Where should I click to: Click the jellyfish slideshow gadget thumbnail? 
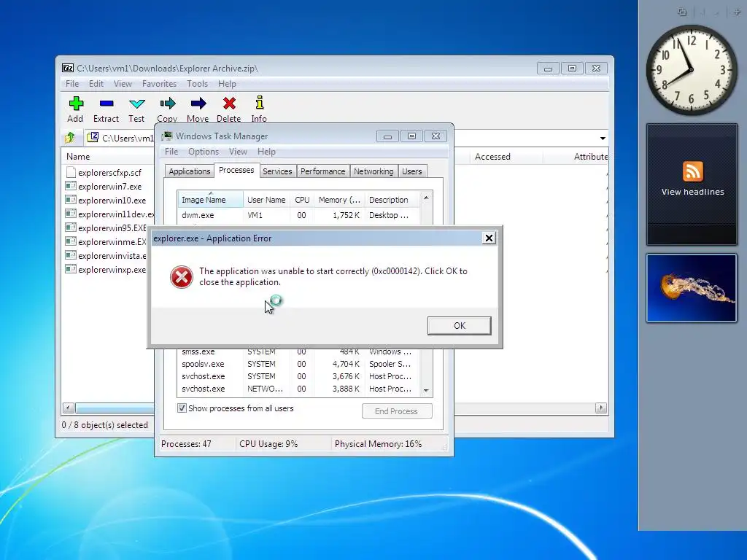pyautogui.click(x=692, y=288)
